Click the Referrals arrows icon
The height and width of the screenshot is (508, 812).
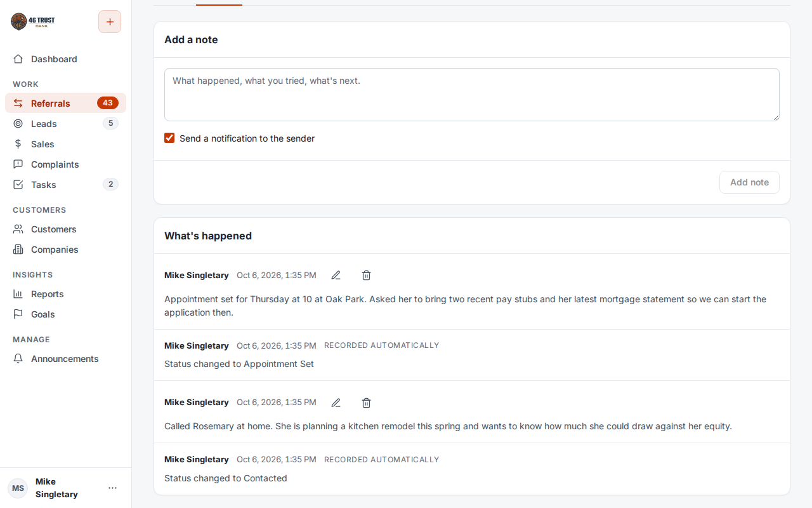pos(18,104)
